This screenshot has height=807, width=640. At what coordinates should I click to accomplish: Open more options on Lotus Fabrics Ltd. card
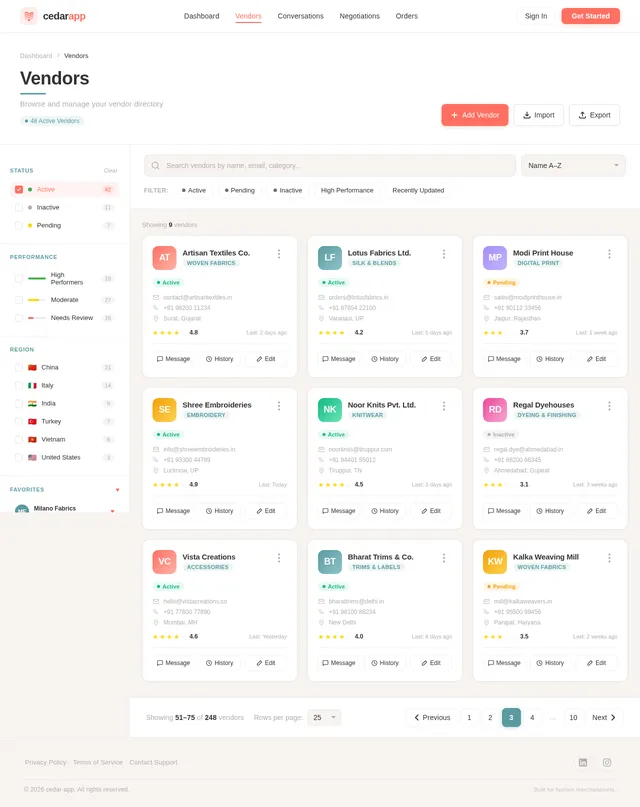point(444,254)
